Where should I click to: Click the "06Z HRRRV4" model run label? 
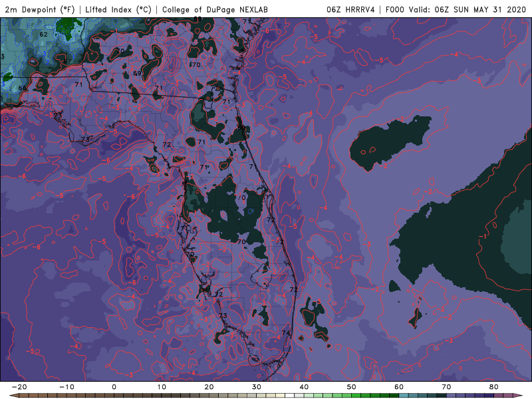tap(350, 9)
